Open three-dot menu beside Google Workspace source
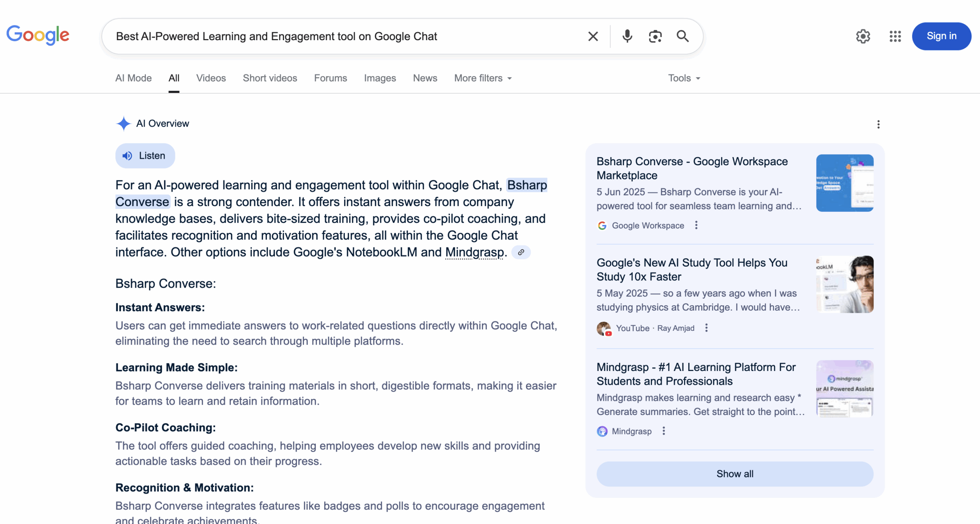980x524 pixels. click(x=696, y=225)
